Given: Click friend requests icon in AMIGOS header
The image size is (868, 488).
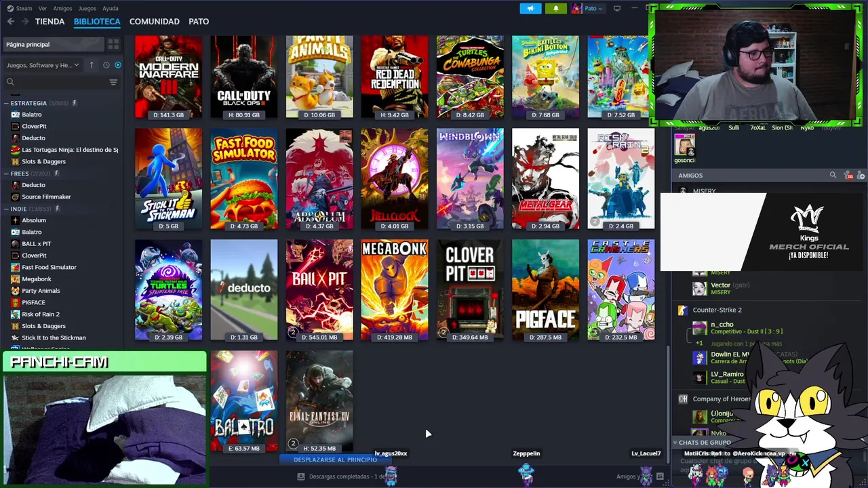Looking at the screenshot, I should (x=849, y=176).
